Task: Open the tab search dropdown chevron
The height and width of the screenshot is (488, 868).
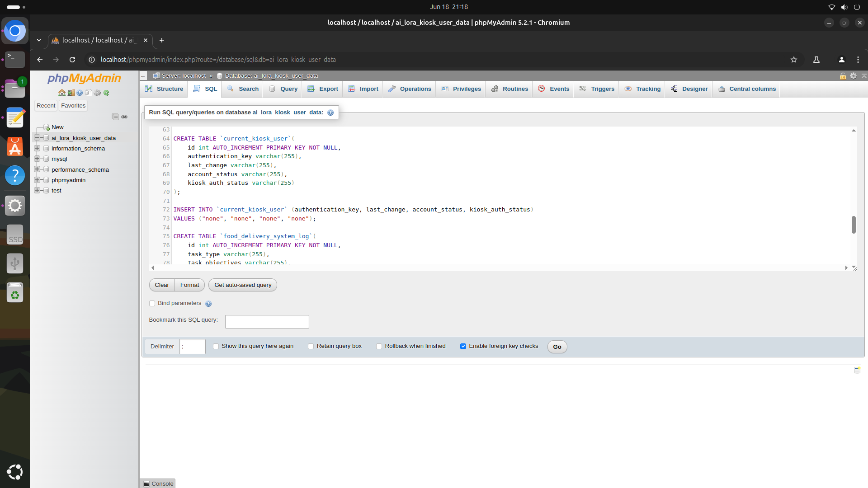Action: (39, 40)
